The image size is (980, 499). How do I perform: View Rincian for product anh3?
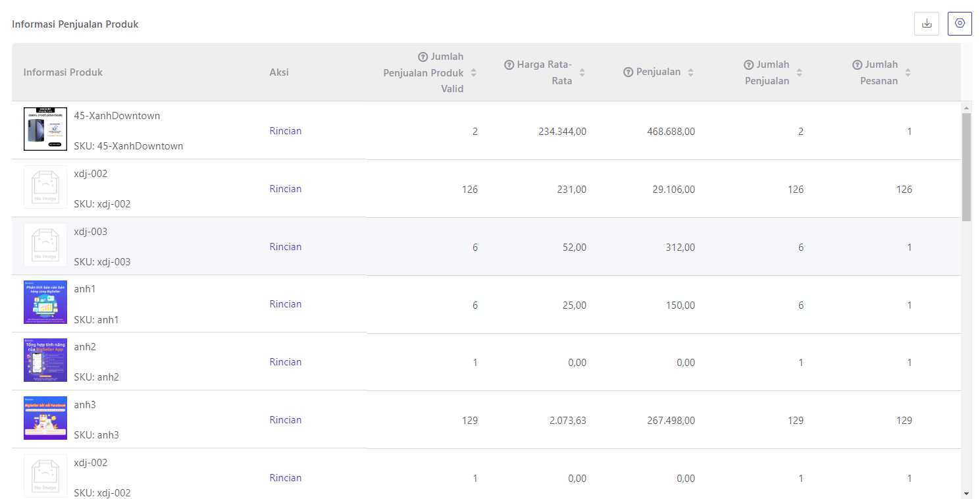click(286, 420)
